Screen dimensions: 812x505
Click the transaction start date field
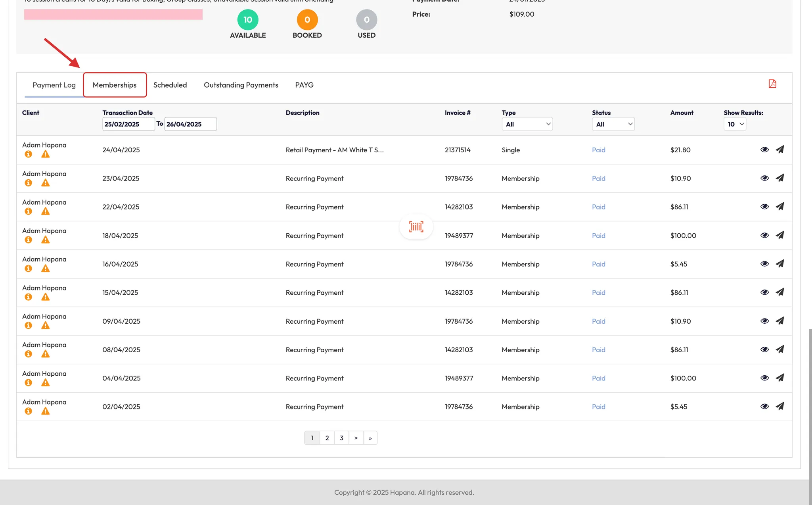(128, 124)
